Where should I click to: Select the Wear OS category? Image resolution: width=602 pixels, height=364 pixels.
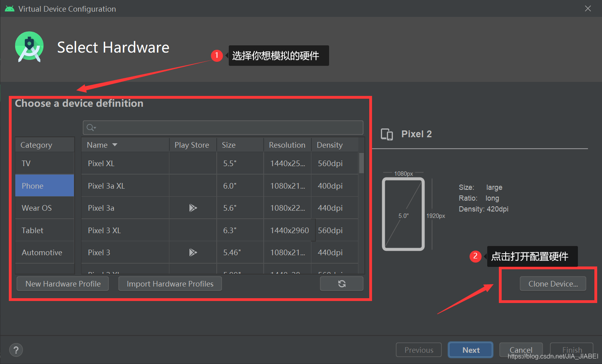click(45, 208)
